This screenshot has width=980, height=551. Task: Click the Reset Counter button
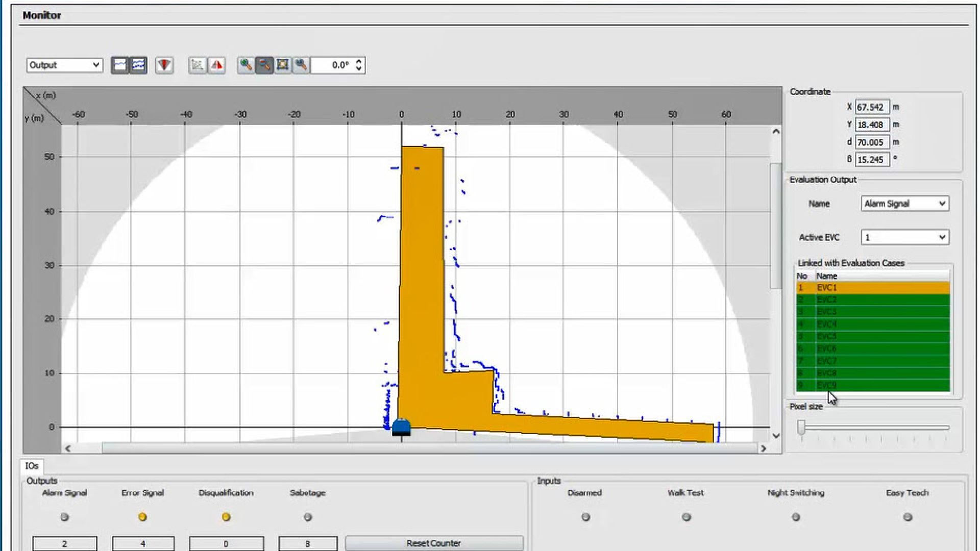tap(434, 543)
